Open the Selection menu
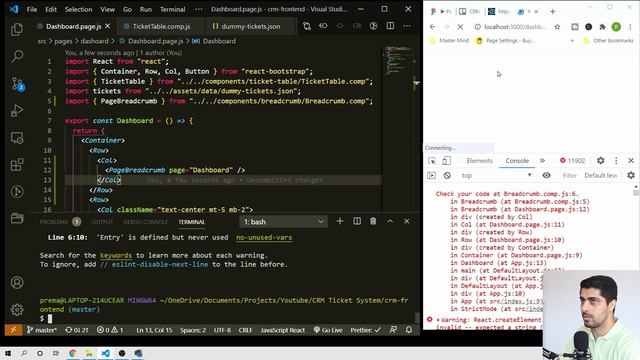The width and height of the screenshot is (640, 360). 78,9
